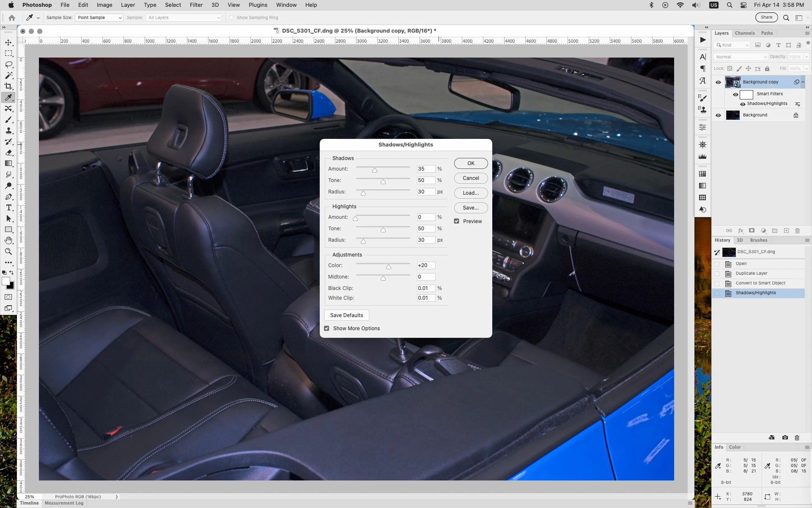Open the Sample Size dropdown

pyautogui.click(x=99, y=18)
